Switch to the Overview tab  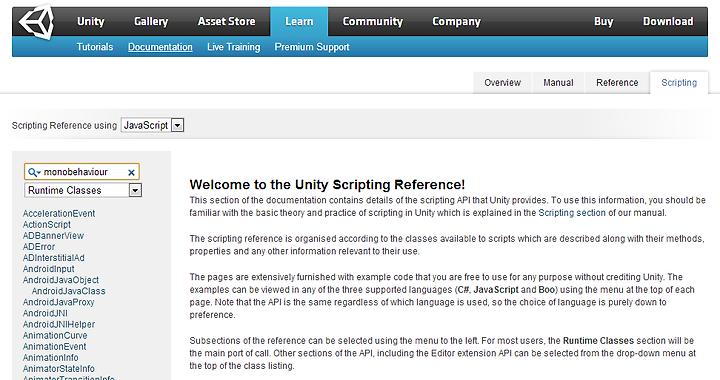pyautogui.click(x=502, y=83)
